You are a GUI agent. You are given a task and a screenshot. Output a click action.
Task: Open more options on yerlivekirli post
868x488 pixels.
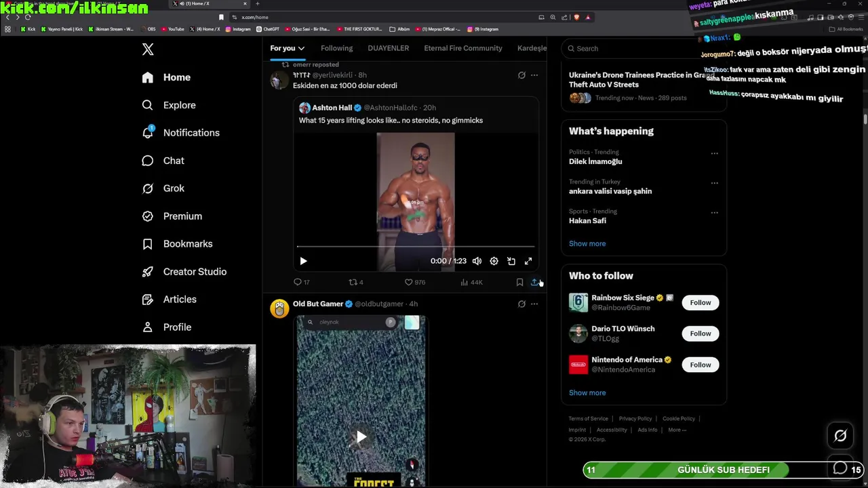pyautogui.click(x=534, y=75)
